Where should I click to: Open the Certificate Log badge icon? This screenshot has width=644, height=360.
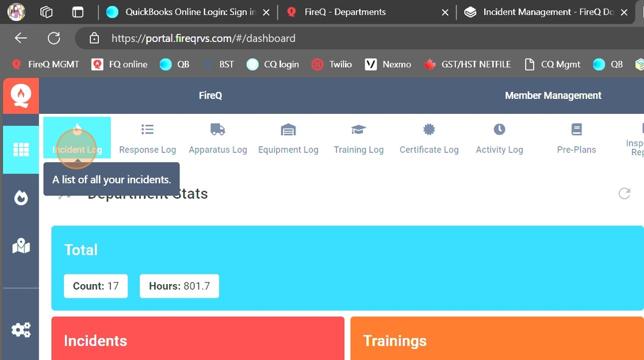tap(429, 129)
